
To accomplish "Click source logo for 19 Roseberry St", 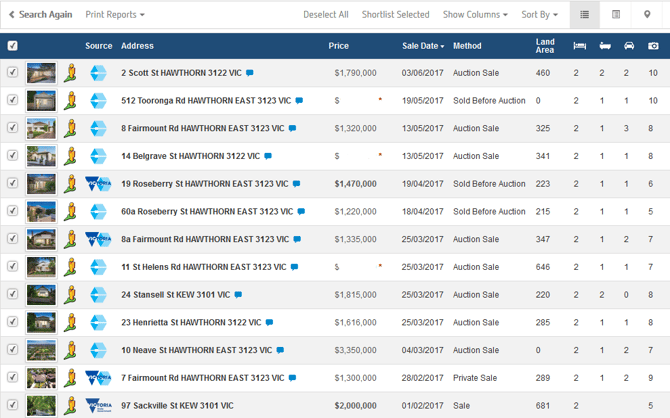I will pos(98,183).
